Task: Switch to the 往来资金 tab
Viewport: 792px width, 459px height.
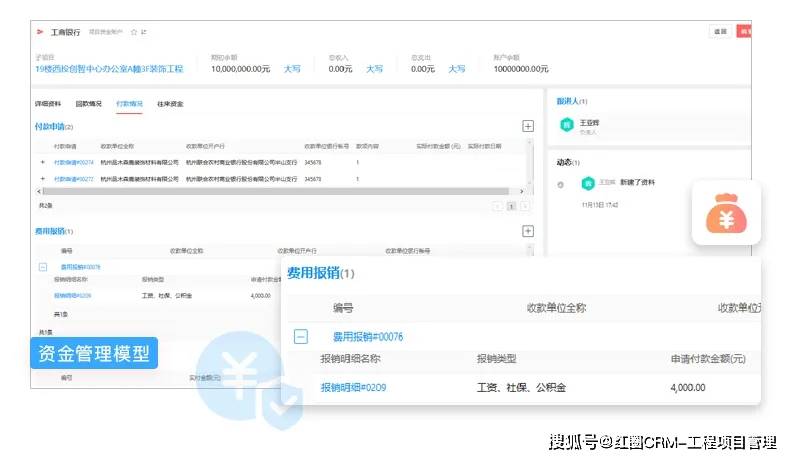Action: [x=170, y=104]
